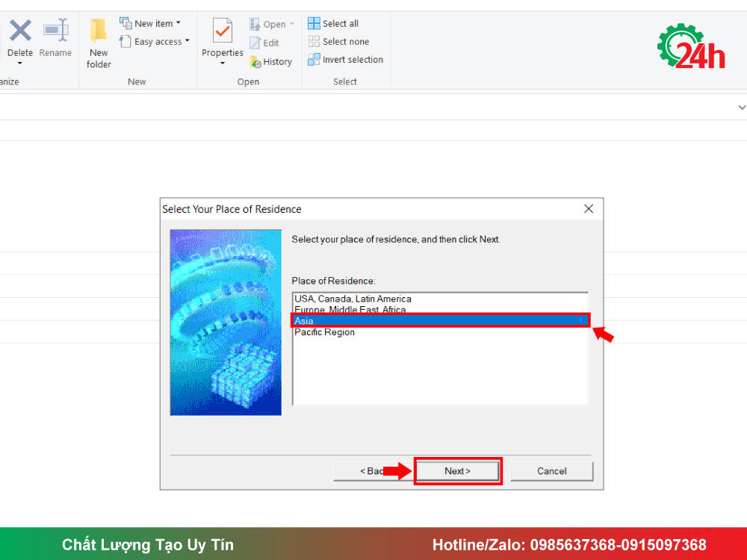Click the Rename icon in the ribbon
Image resolution: width=747 pixels, height=560 pixels.
pos(56,31)
